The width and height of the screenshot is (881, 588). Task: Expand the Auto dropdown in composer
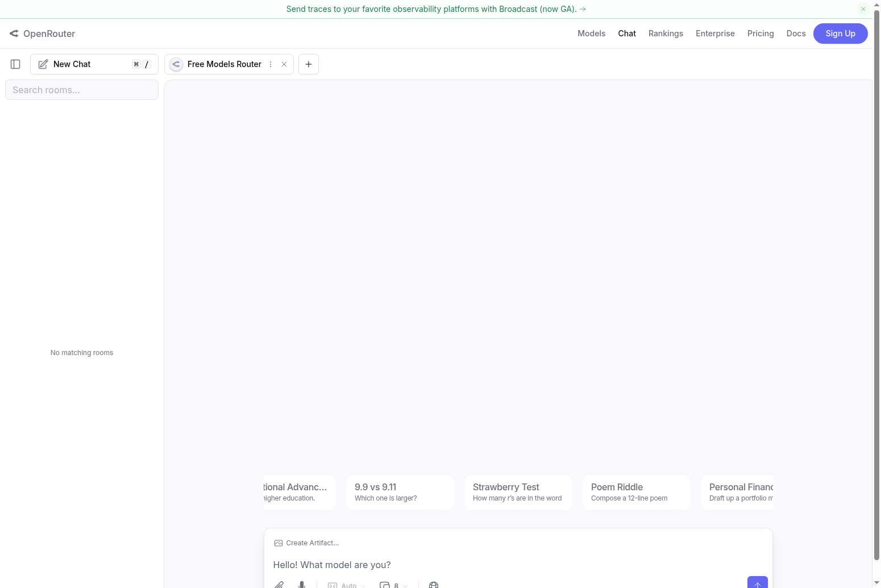click(347, 585)
